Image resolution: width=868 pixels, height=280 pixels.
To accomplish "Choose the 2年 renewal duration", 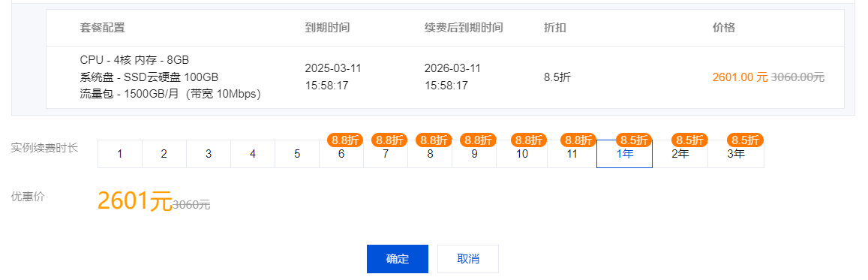I will (x=680, y=154).
